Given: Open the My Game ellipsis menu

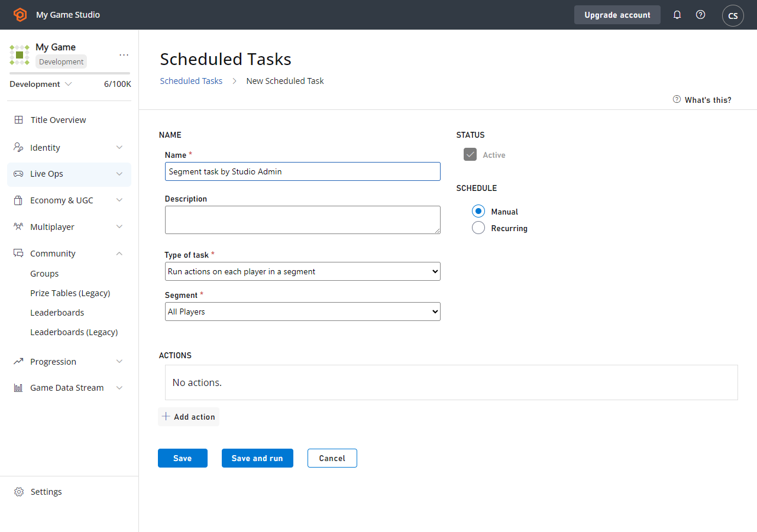Looking at the screenshot, I should tap(124, 55).
